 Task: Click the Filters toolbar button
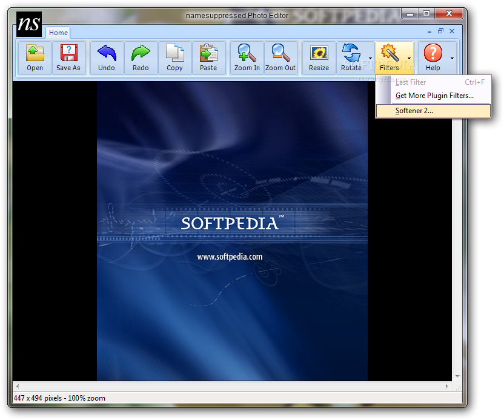pos(390,58)
